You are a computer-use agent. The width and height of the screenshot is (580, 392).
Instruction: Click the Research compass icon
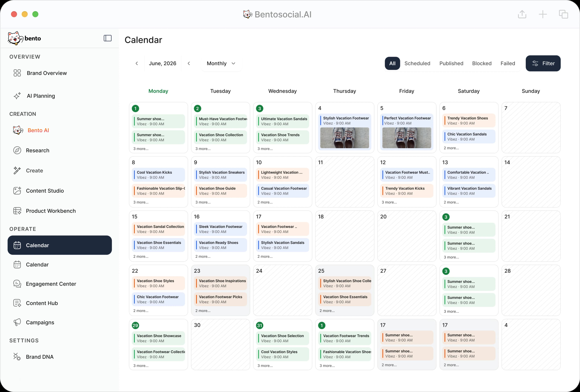point(17,150)
